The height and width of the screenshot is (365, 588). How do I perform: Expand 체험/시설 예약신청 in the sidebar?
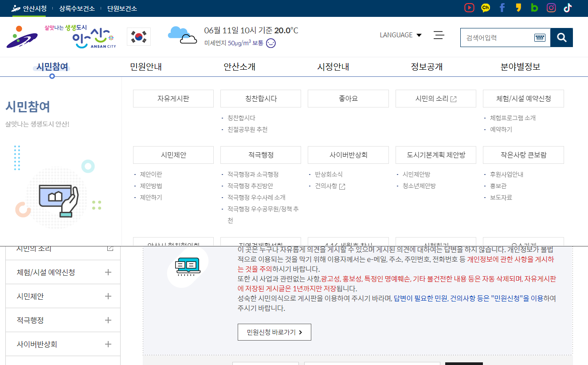108,272
